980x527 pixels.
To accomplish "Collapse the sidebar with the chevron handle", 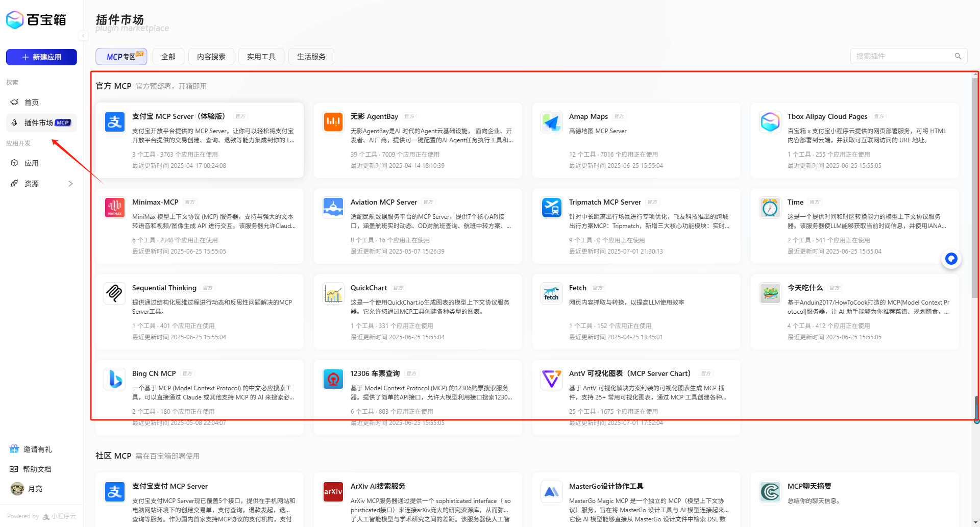I will click(x=83, y=36).
